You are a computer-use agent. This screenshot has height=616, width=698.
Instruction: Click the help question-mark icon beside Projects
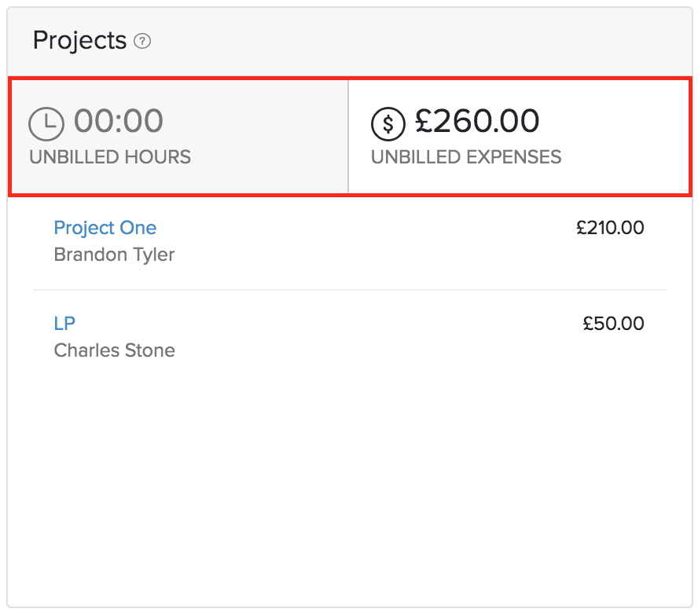pyautogui.click(x=142, y=42)
